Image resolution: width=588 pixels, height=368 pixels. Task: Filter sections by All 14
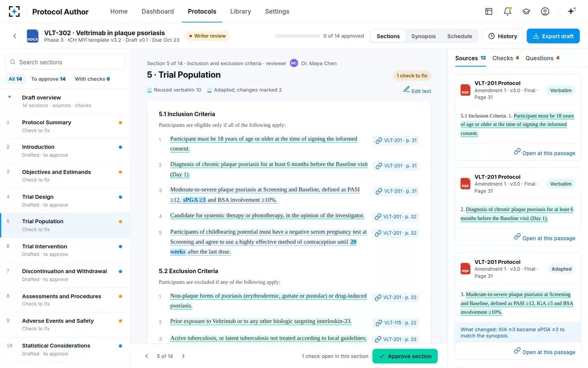click(x=15, y=79)
